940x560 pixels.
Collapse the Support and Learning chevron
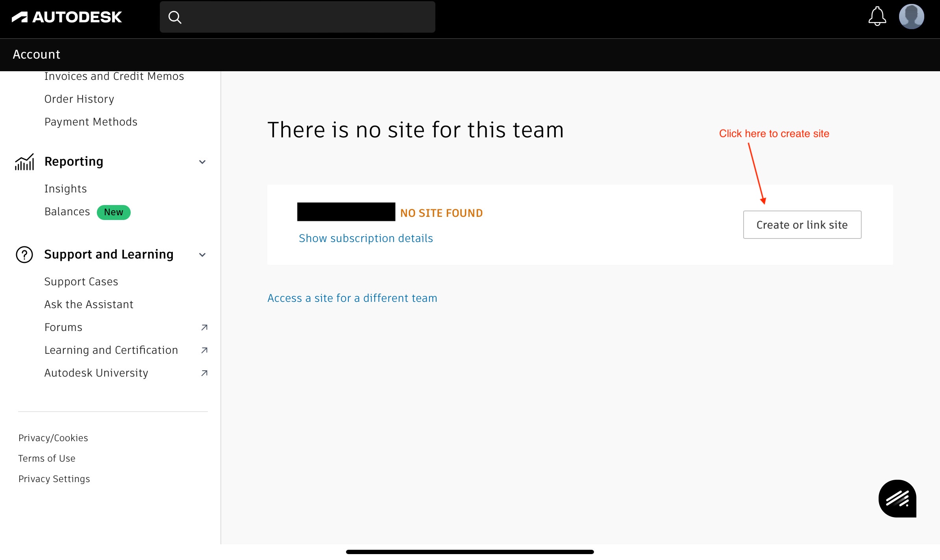point(202,255)
